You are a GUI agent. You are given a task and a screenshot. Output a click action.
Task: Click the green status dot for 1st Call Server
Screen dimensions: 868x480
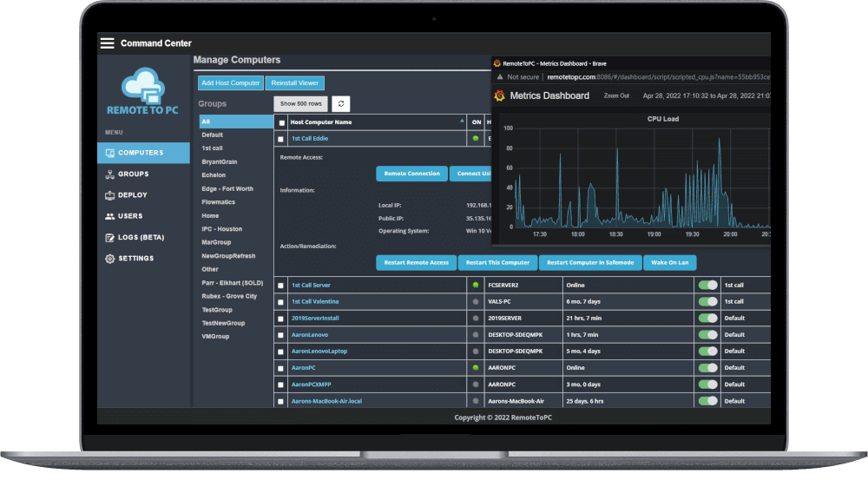pyautogui.click(x=476, y=285)
